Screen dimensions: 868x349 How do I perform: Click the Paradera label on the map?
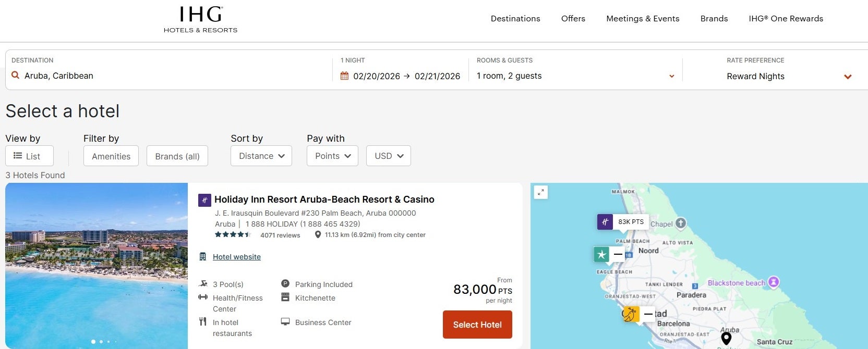691,295
